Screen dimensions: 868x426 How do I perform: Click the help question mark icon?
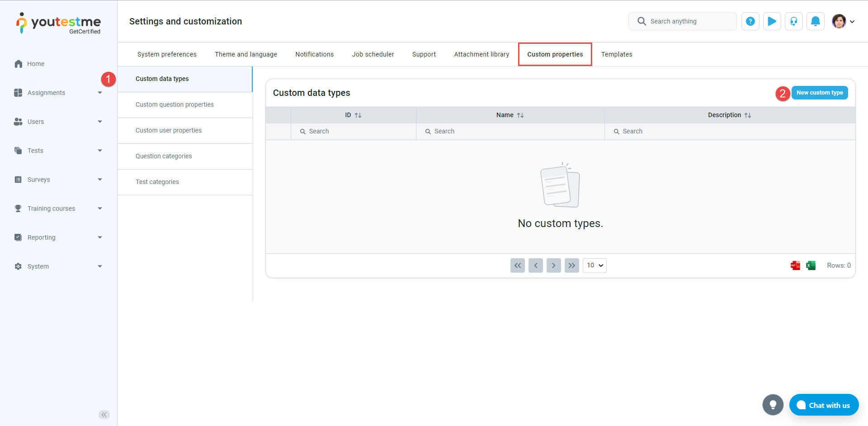pyautogui.click(x=750, y=21)
